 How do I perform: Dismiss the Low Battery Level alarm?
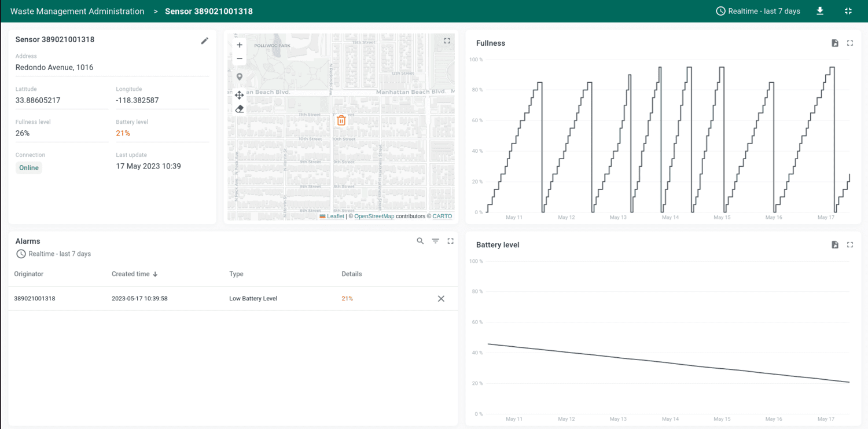[441, 298]
